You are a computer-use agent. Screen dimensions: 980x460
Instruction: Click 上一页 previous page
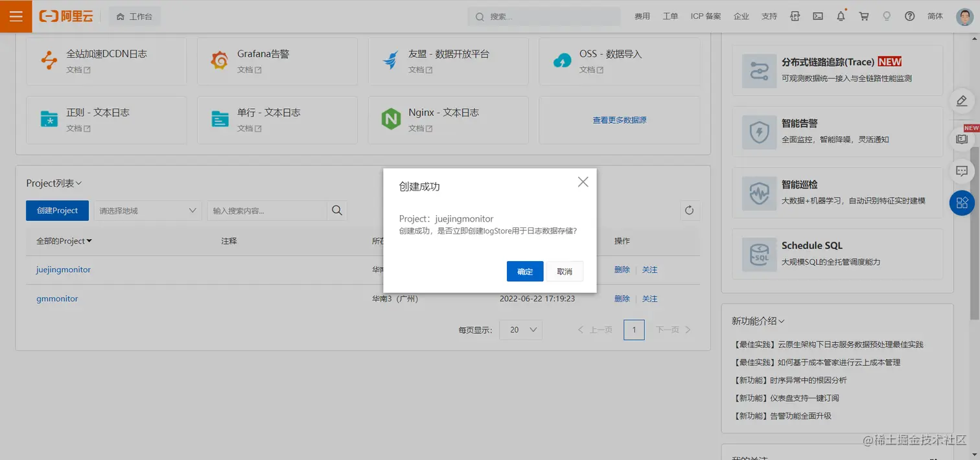[x=595, y=330]
